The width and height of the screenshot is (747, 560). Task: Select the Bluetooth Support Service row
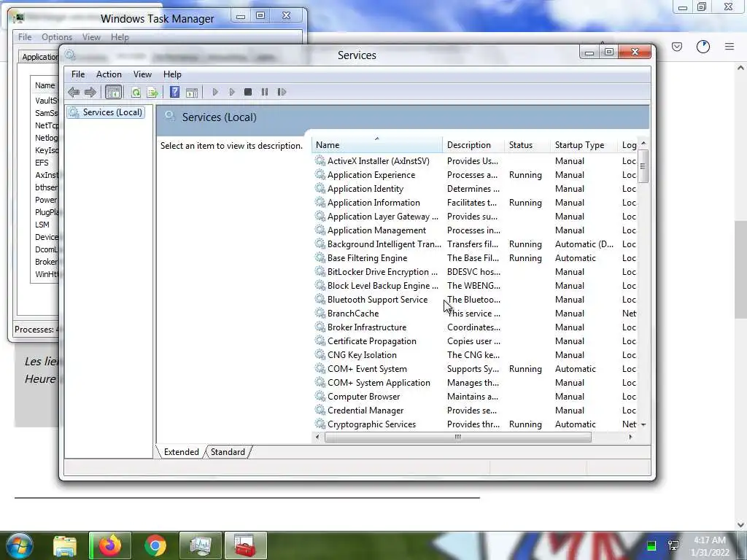pos(475,300)
